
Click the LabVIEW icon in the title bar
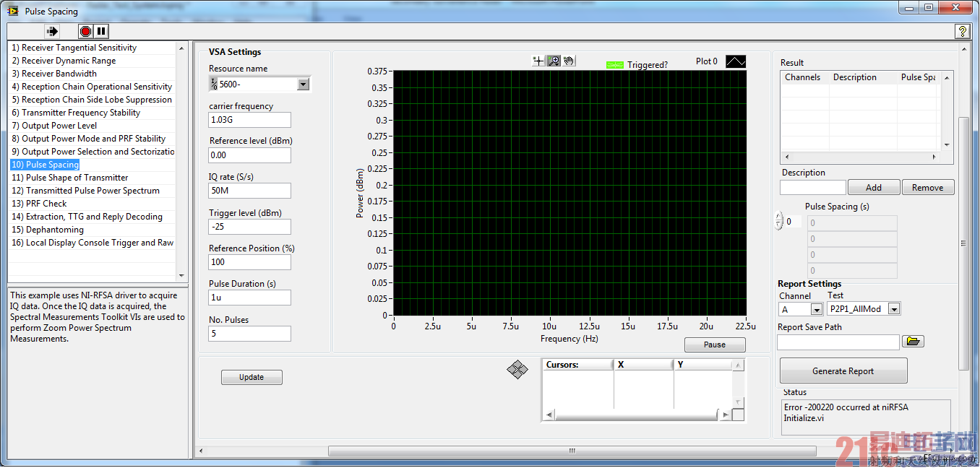pyautogui.click(x=14, y=11)
